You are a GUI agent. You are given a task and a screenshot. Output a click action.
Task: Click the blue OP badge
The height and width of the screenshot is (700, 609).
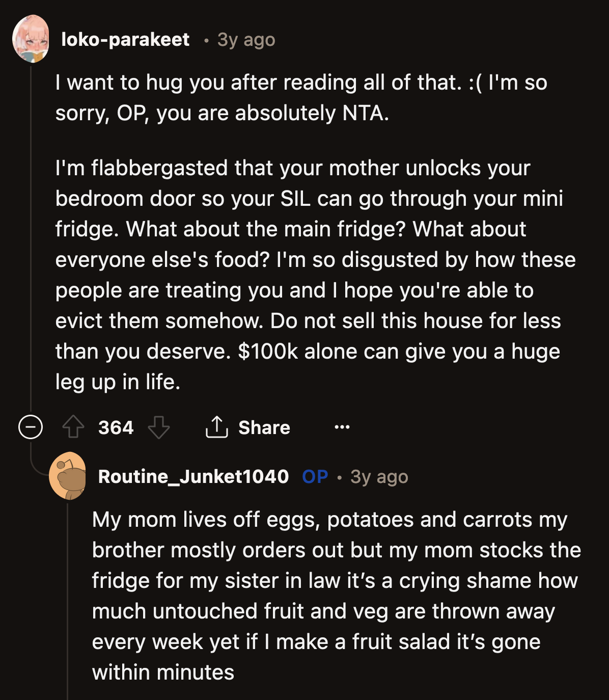315,476
